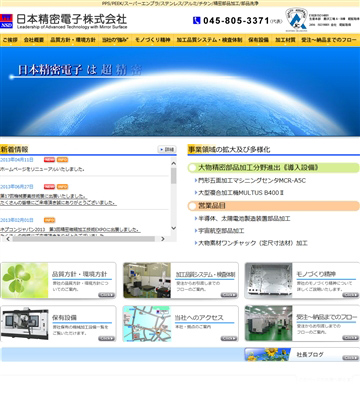The width and height of the screenshot is (360, 396).
Task: Open the 当社の強み menu item
Action: tap(115, 40)
